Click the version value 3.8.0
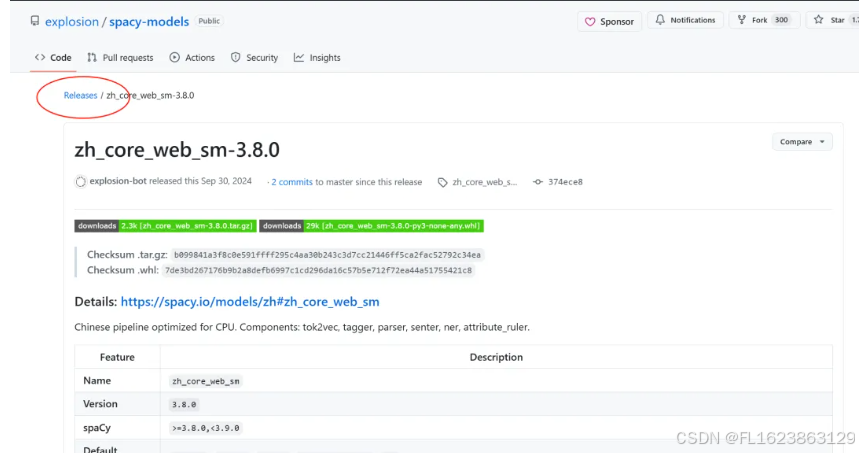This screenshot has height=453, width=859. click(x=184, y=405)
